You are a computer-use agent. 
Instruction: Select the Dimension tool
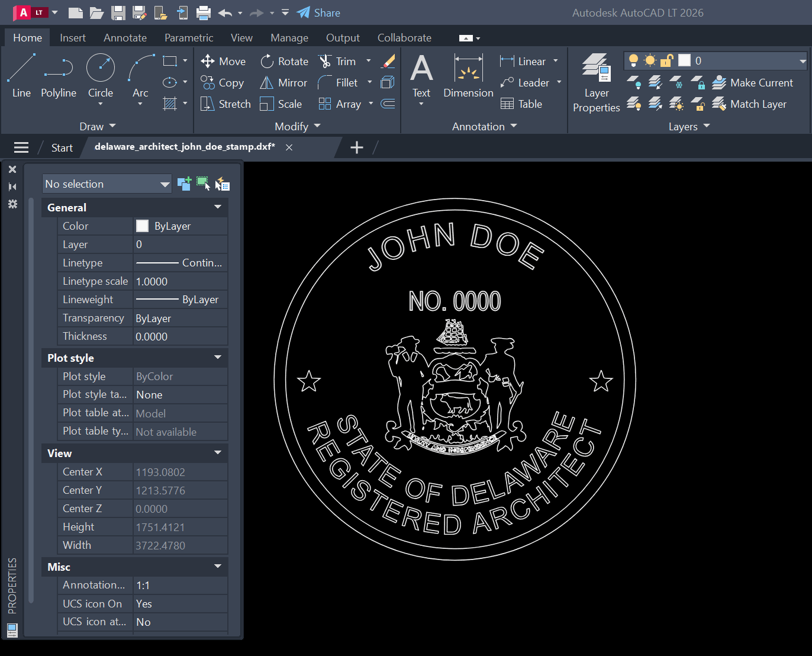click(468, 75)
